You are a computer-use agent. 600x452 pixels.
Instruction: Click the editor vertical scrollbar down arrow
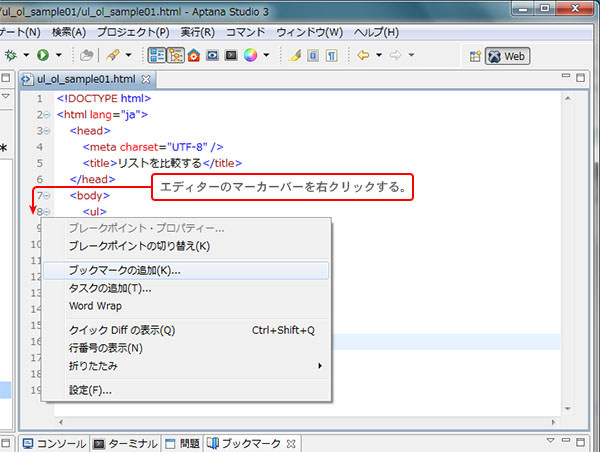point(568,409)
